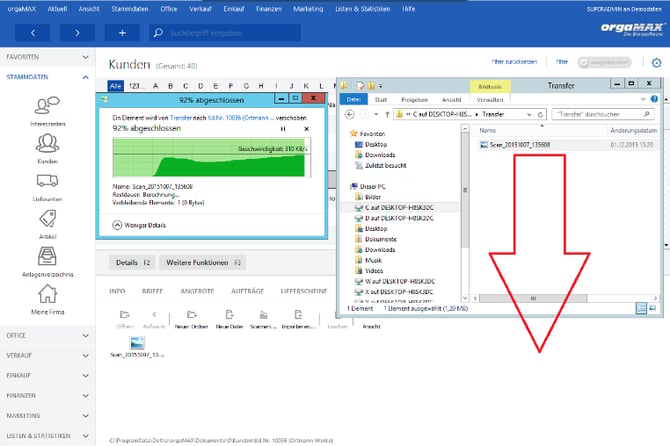Open the Explorer address bar dropdown
The image size is (670, 446).
coord(529,114)
